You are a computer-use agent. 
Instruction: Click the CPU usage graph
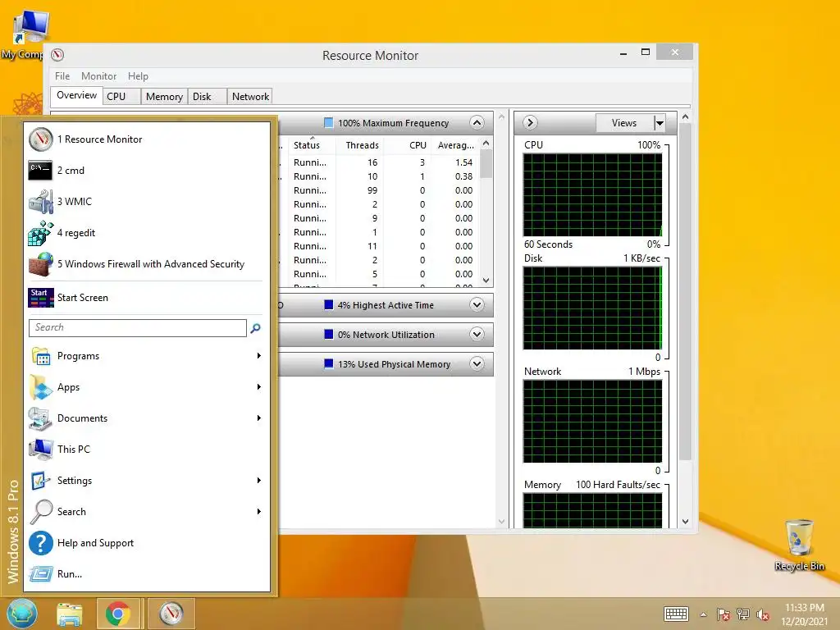tap(592, 195)
